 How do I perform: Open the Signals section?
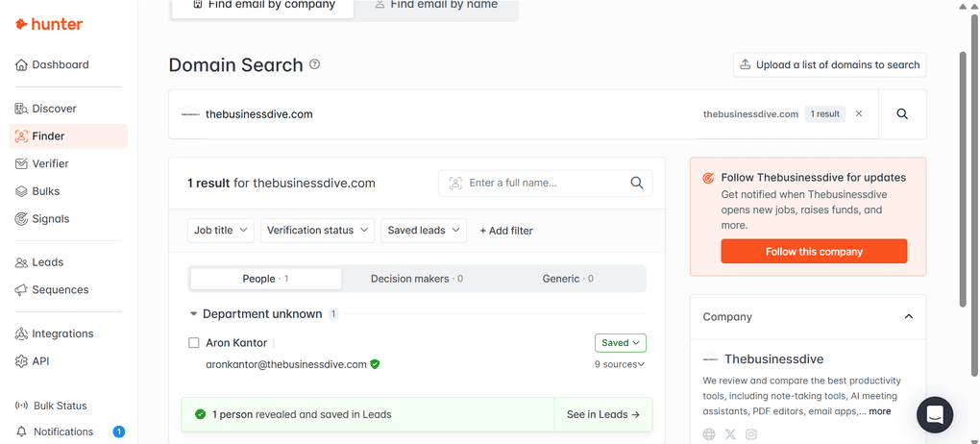tap(42, 218)
